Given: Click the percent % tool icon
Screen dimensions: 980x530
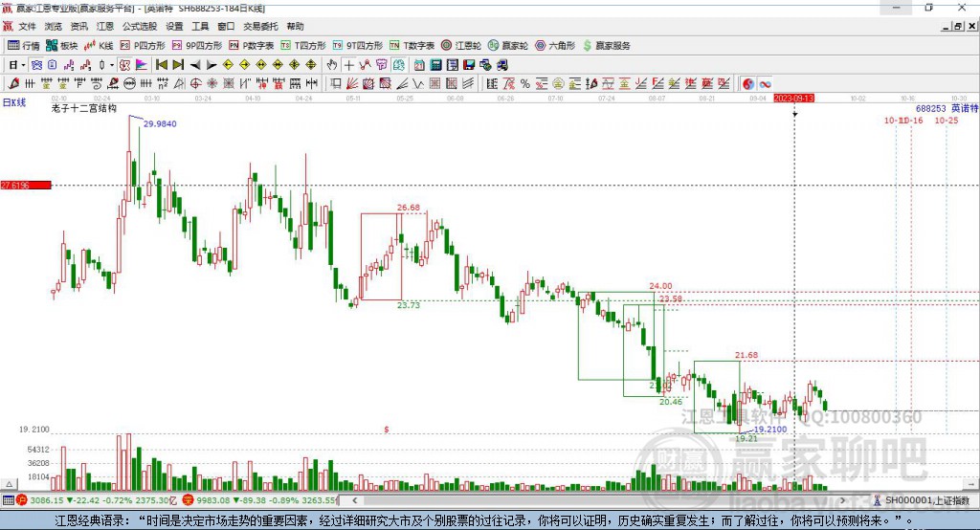Looking at the screenshot, I should point(525,84).
